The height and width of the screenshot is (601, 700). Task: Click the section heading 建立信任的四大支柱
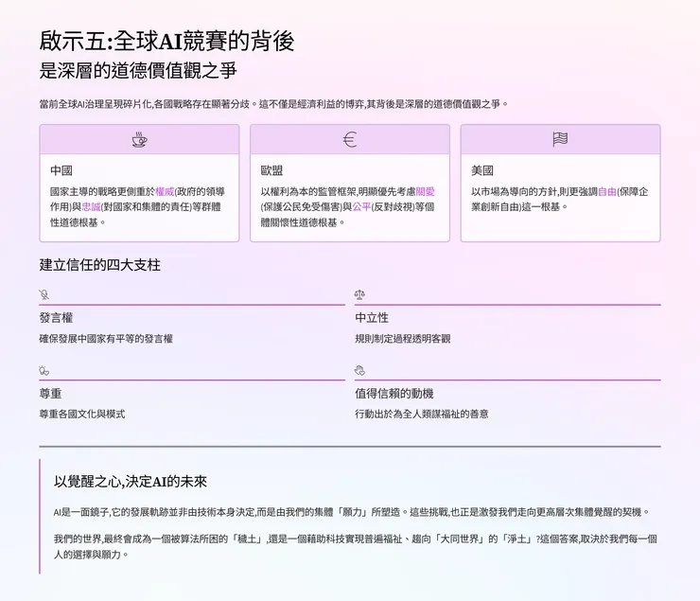pyautogui.click(x=99, y=265)
